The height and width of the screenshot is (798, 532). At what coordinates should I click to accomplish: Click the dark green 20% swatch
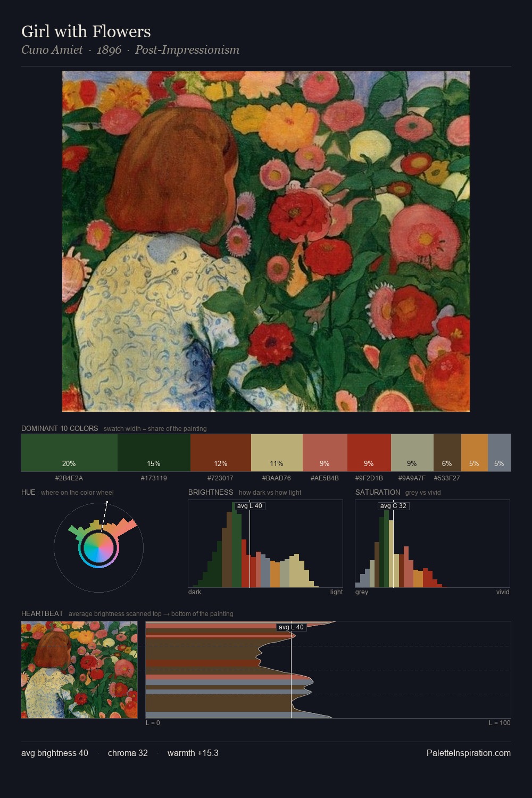69,453
